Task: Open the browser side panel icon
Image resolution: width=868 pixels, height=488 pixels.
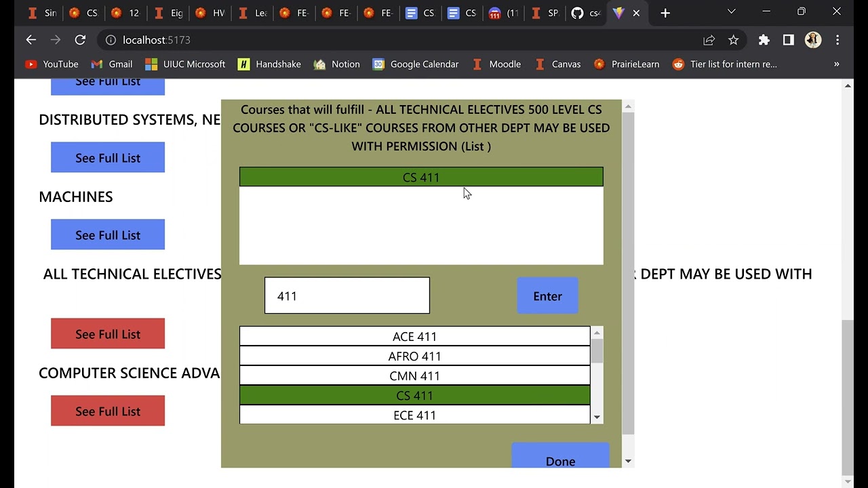Action: click(788, 40)
